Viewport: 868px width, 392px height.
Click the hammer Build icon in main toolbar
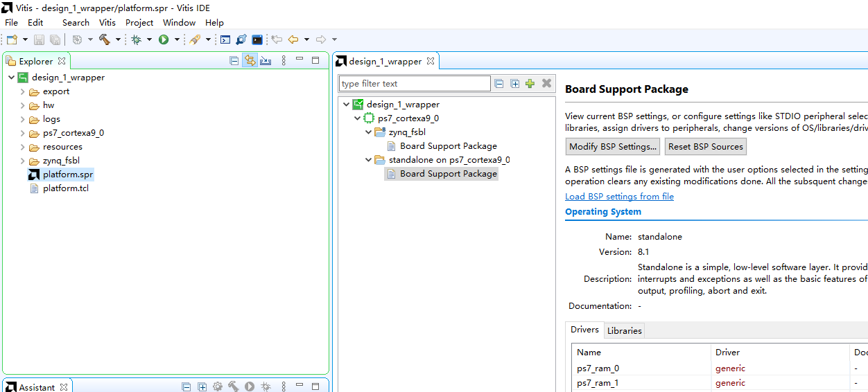point(105,39)
